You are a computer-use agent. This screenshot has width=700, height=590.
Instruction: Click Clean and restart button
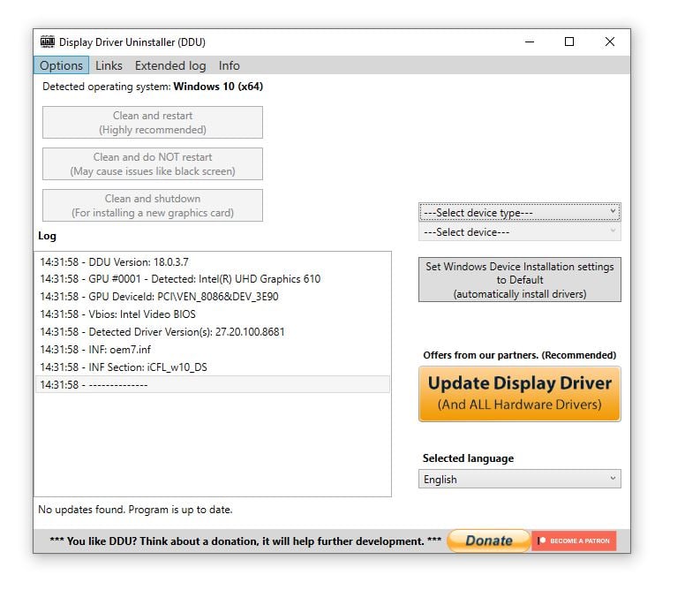point(153,123)
